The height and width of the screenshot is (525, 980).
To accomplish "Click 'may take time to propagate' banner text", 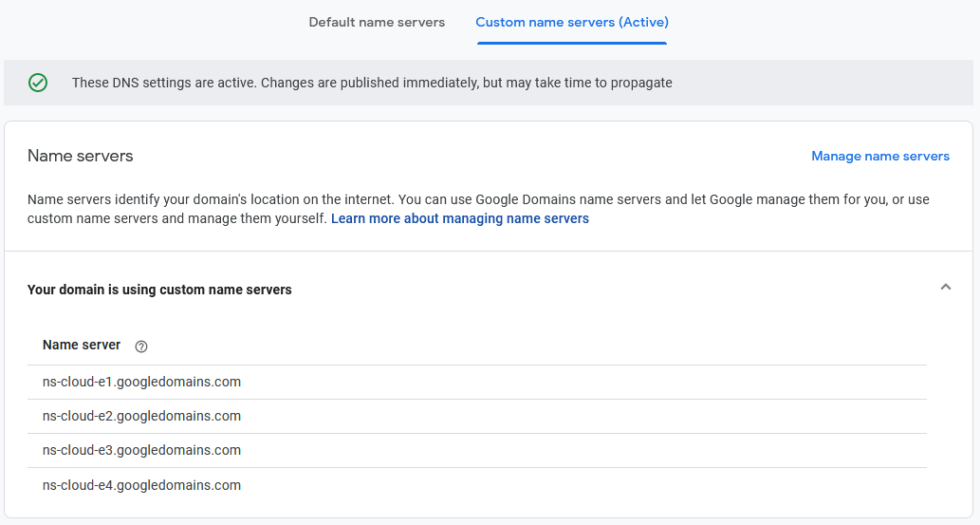I will pos(589,83).
